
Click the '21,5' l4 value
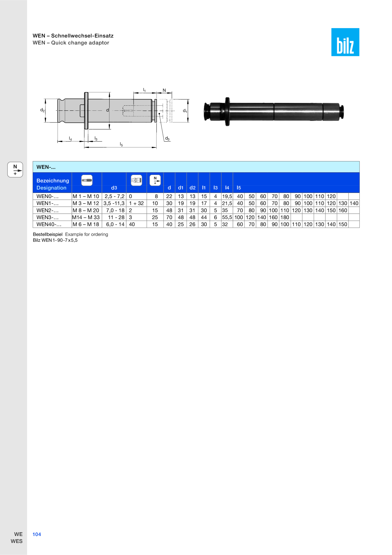click(227, 203)
